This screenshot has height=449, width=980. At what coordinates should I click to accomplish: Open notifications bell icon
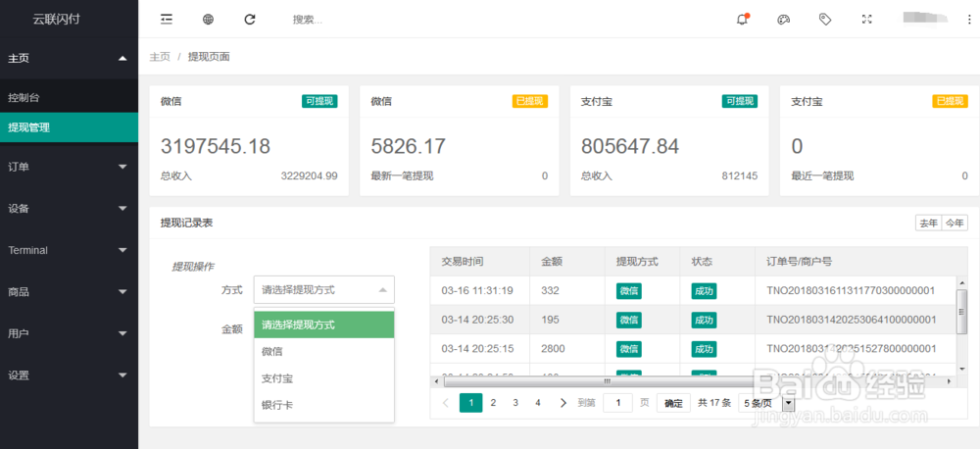(742, 20)
